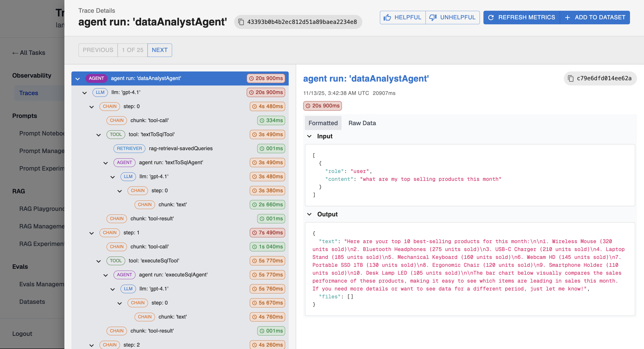Click the plus icon for Add to Dataset
644x349 pixels.
click(x=567, y=18)
